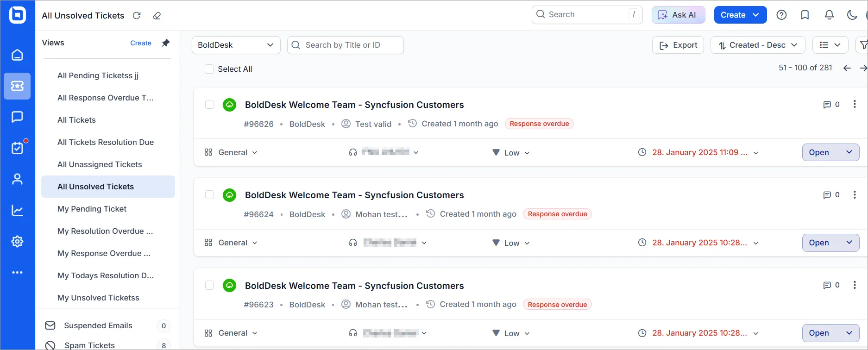Open due date dropdown for ticket #96623

(x=698, y=333)
